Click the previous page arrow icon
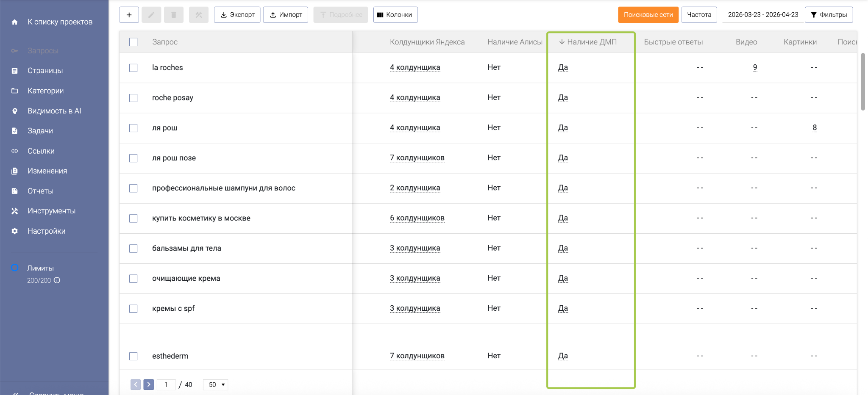Screen dimensions: 868x395 [x=136, y=384]
